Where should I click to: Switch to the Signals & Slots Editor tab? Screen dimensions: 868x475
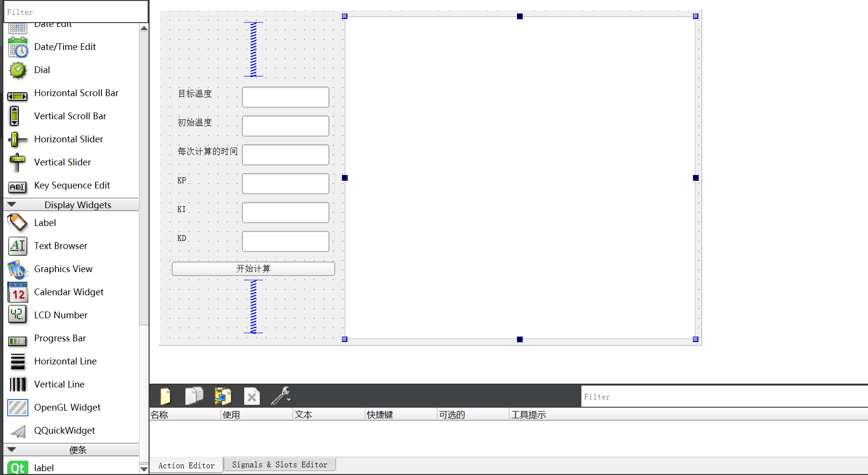pyautogui.click(x=279, y=464)
